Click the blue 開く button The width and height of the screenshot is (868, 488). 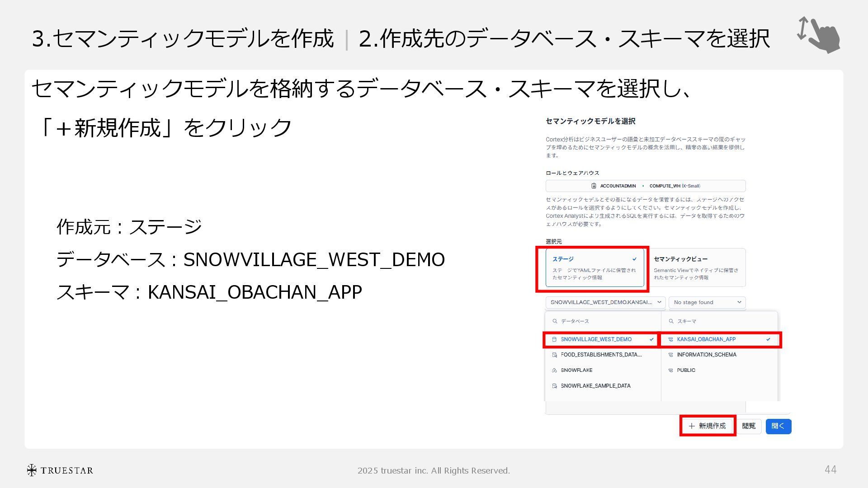(x=778, y=426)
